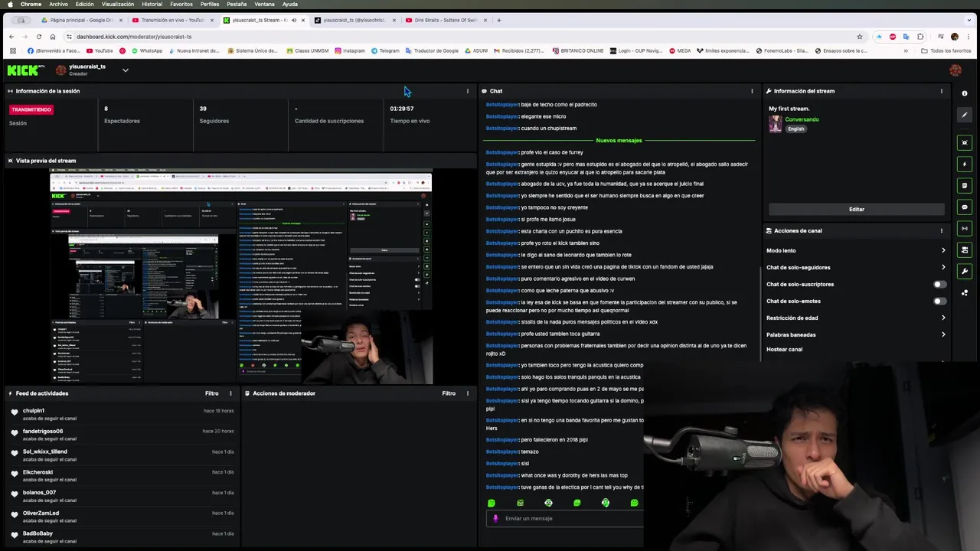Screen dimensions: 980x551
Task: Toggle the wrench widget sidebar icon
Action: click(x=965, y=271)
